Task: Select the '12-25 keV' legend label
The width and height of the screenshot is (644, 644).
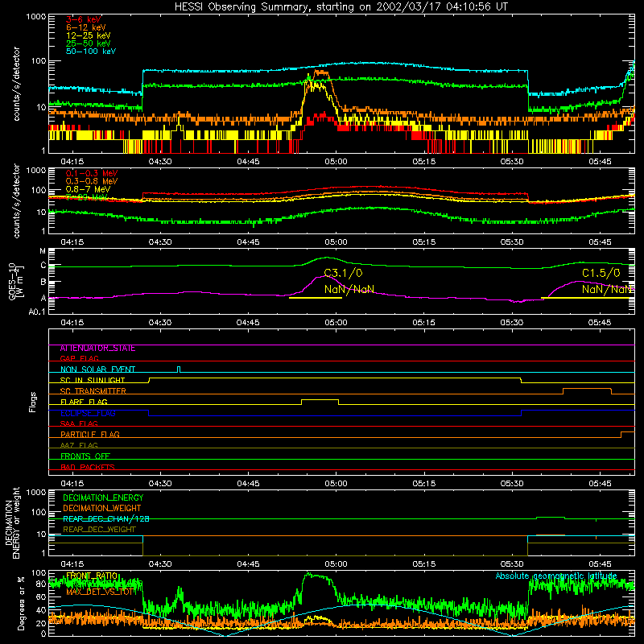Action: pyautogui.click(x=89, y=35)
